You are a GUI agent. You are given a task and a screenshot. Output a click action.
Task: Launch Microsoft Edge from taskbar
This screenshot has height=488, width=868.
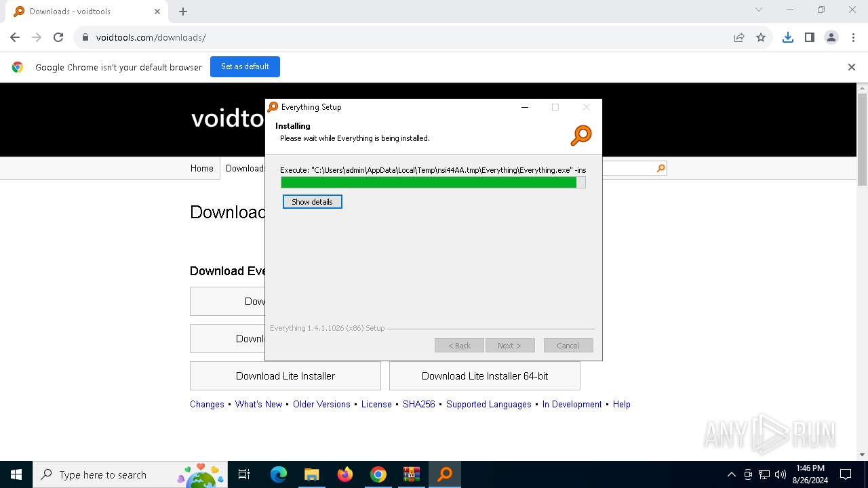[279, 474]
